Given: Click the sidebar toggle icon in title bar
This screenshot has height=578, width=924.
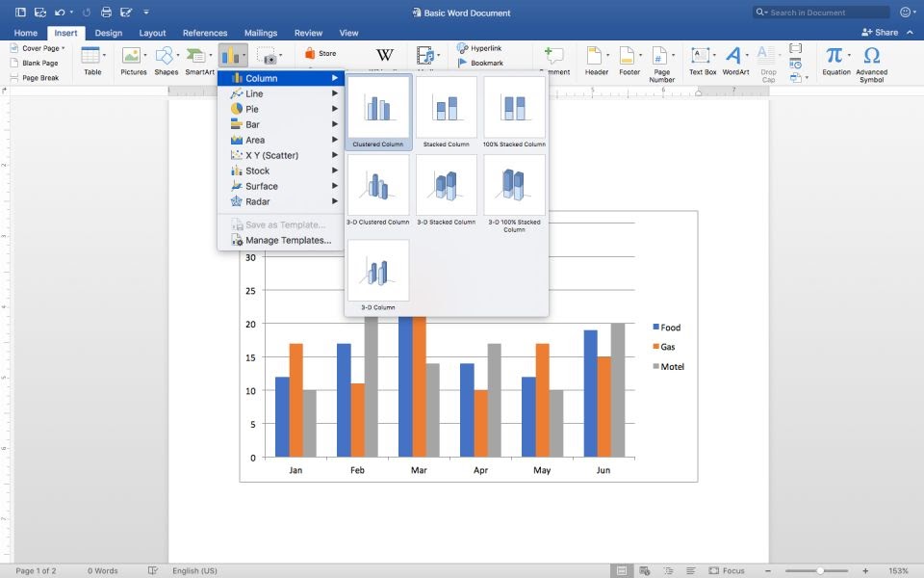Looking at the screenshot, I should pyautogui.click(x=20, y=12).
